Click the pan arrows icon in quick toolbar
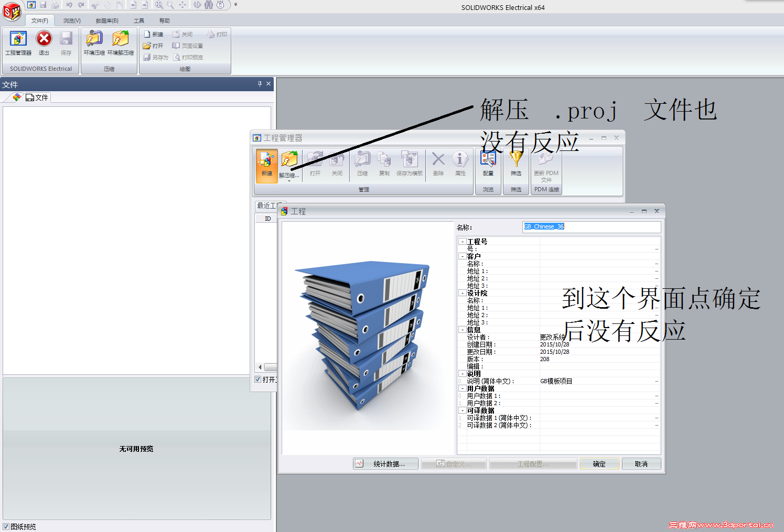784x532 pixels. [182, 5]
